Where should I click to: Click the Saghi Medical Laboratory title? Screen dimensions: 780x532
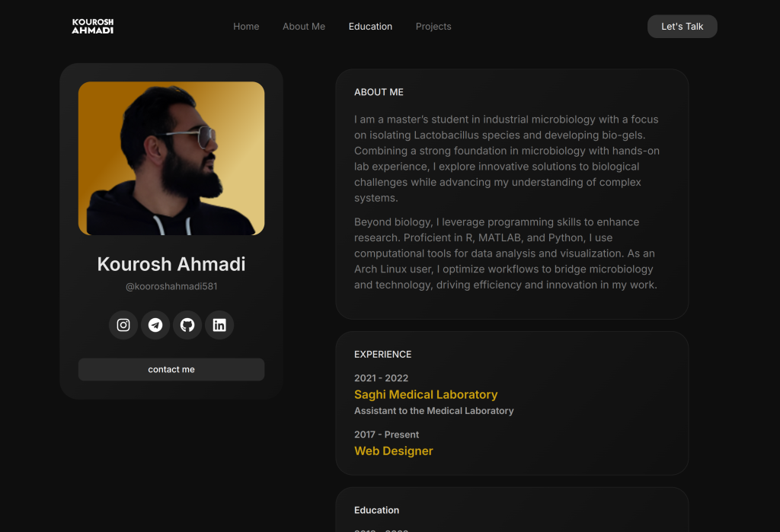pos(426,395)
